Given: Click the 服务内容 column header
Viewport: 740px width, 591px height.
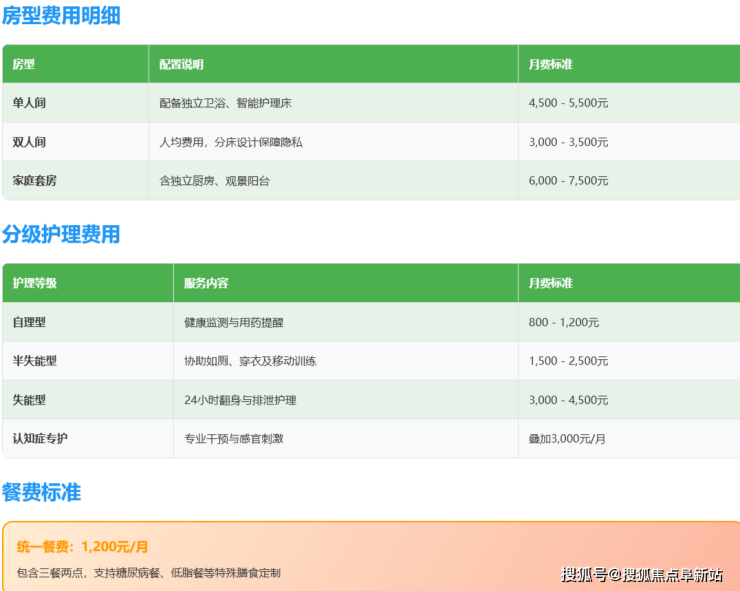Looking at the screenshot, I should (x=206, y=283).
